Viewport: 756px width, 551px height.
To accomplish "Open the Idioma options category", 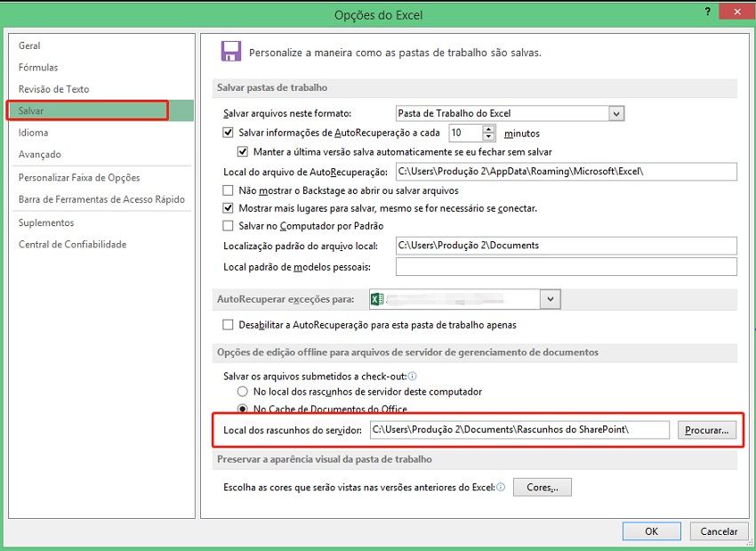I will pyautogui.click(x=33, y=133).
